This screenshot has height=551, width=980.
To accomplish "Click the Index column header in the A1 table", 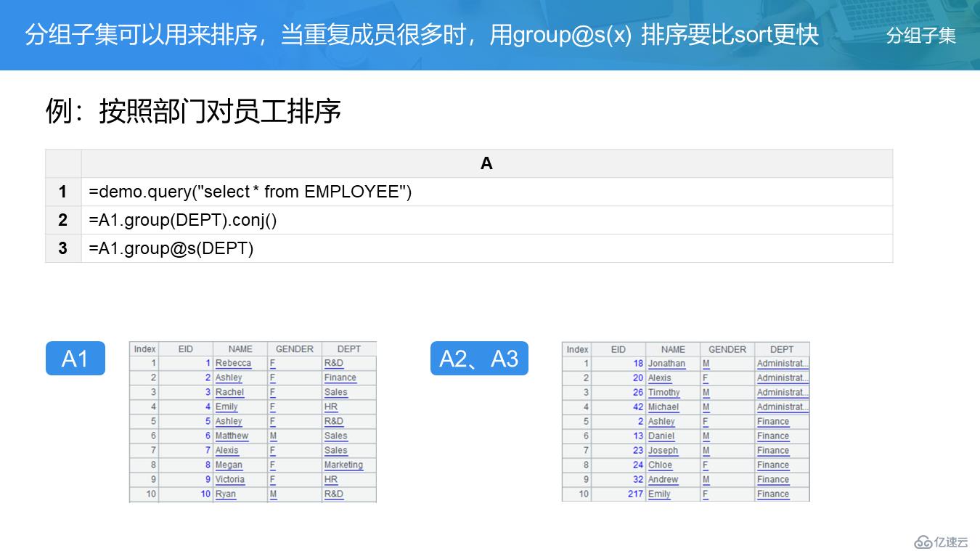I will click(144, 349).
